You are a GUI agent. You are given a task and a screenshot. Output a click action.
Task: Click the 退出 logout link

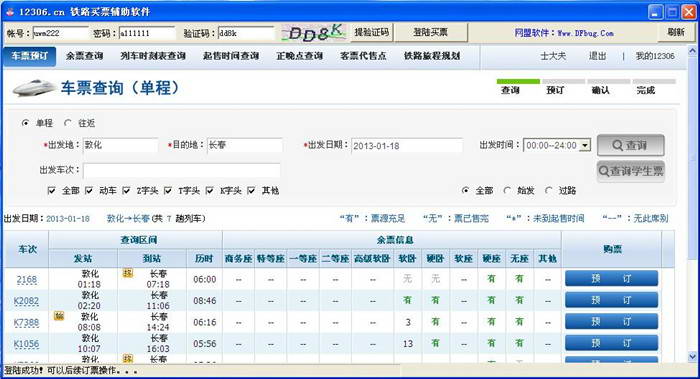pyautogui.click(x=597, y=56)
